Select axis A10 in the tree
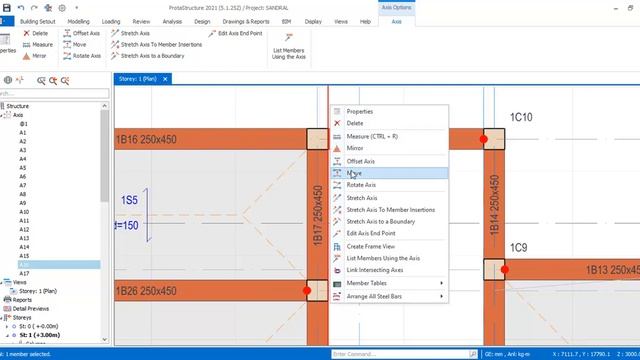The height and width of the screenshot is (360, 640). (x=24, y=212)
